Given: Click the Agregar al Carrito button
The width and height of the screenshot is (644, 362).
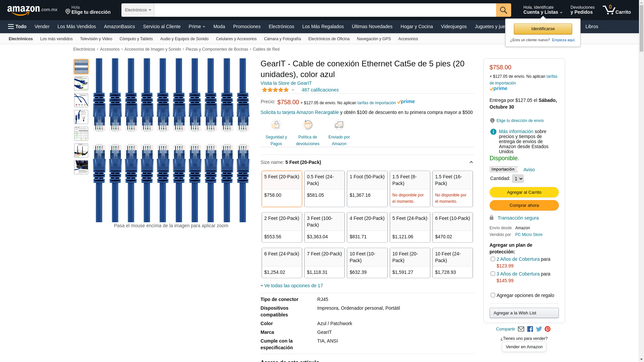Looking at the screenshot, I should click(x=524, y=192).
